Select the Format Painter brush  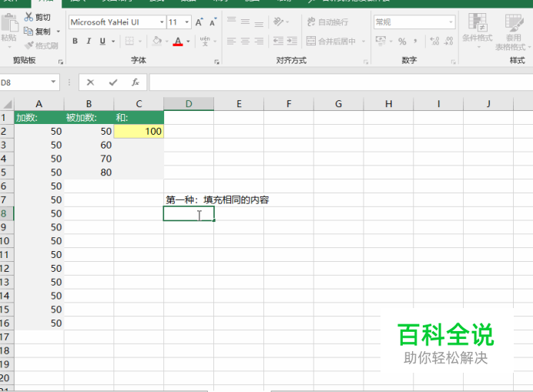click(29, 45)
